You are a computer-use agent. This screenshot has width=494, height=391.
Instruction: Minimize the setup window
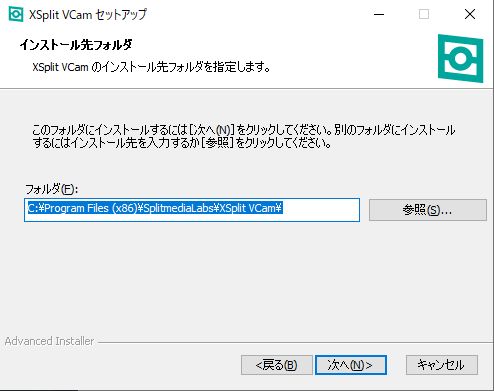coord(379,14)
